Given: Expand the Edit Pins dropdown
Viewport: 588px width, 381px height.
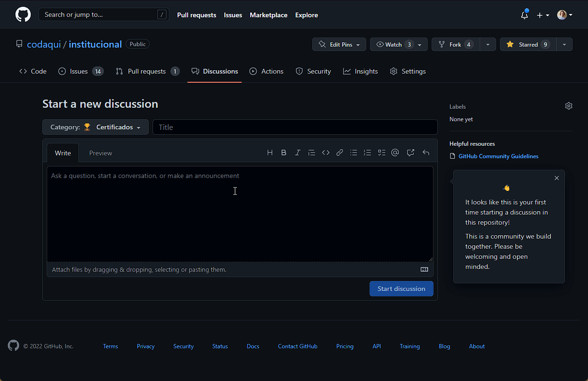Looking at the screenshot, I should point(339,44).
